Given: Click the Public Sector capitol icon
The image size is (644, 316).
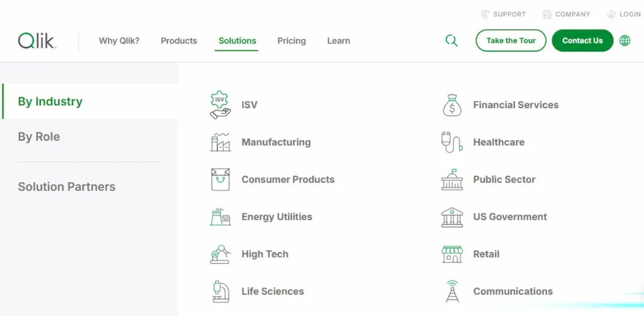Looking at the screenshot, I should [452, 179].
